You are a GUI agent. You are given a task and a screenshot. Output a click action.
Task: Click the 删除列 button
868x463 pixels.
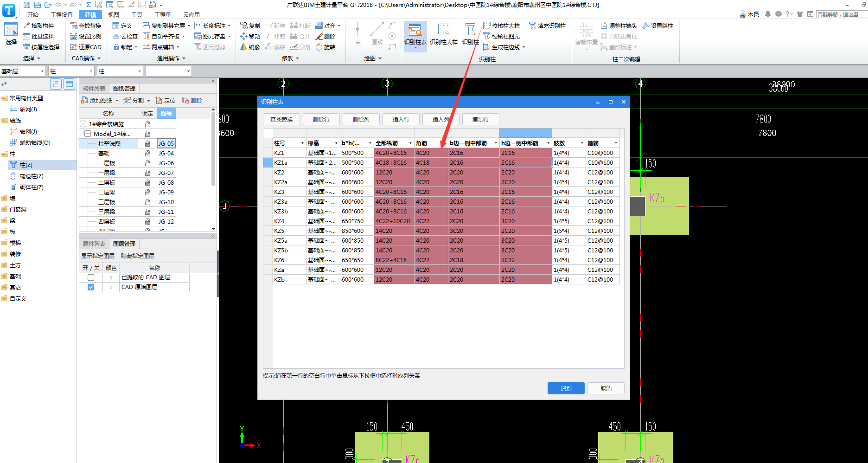[x=361, y=120]
